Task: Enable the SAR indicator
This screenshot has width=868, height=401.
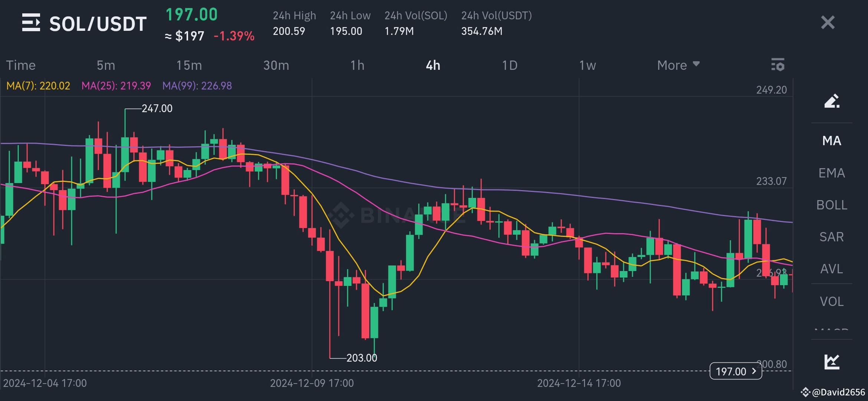Action: 831,237
